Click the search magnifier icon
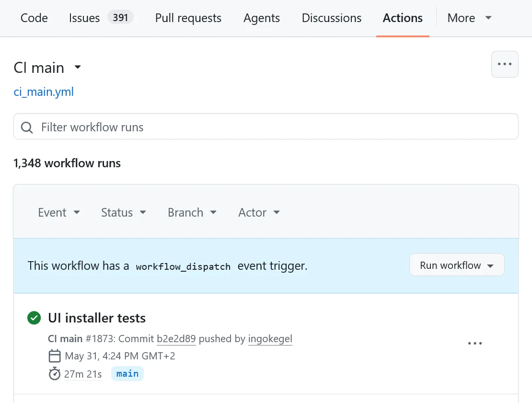Screen dimensions: 532x403 pyautogui.click(x=27, y=127)
